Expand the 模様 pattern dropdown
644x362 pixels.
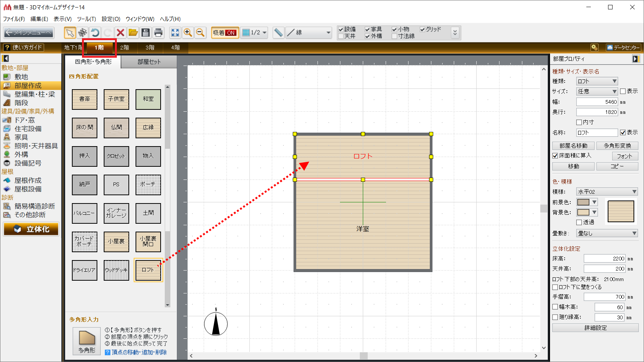click(x=607, y=192)
